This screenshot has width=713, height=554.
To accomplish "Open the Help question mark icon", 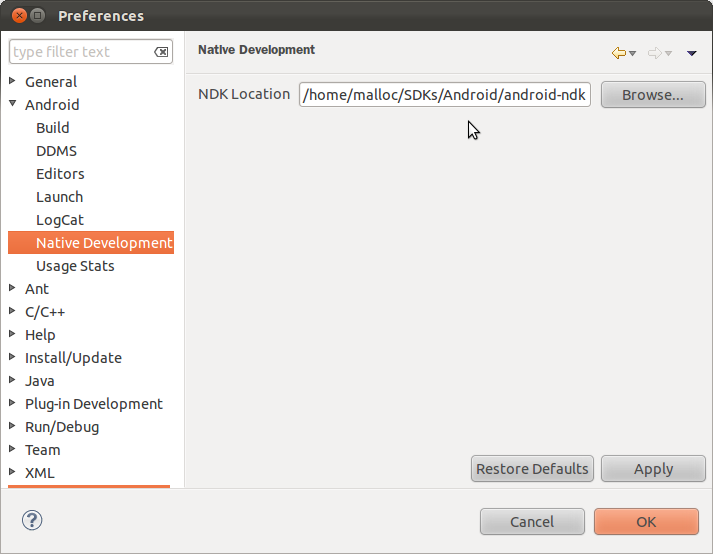I will pos(32,520).
